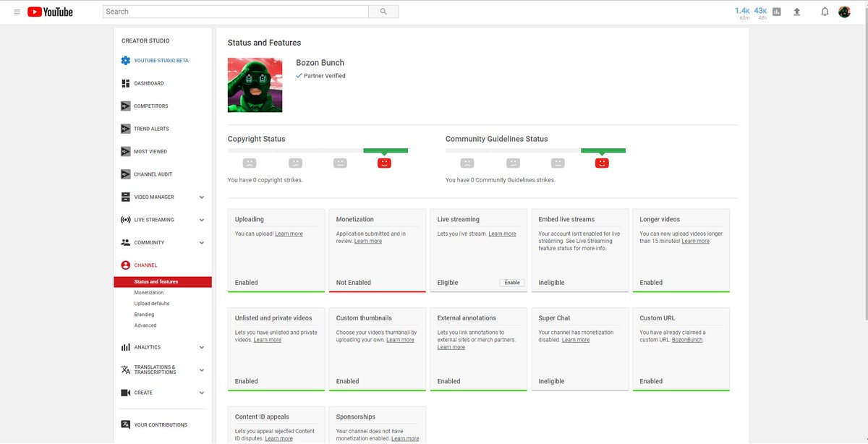Click the Video Manager icon

coord(126,197)
